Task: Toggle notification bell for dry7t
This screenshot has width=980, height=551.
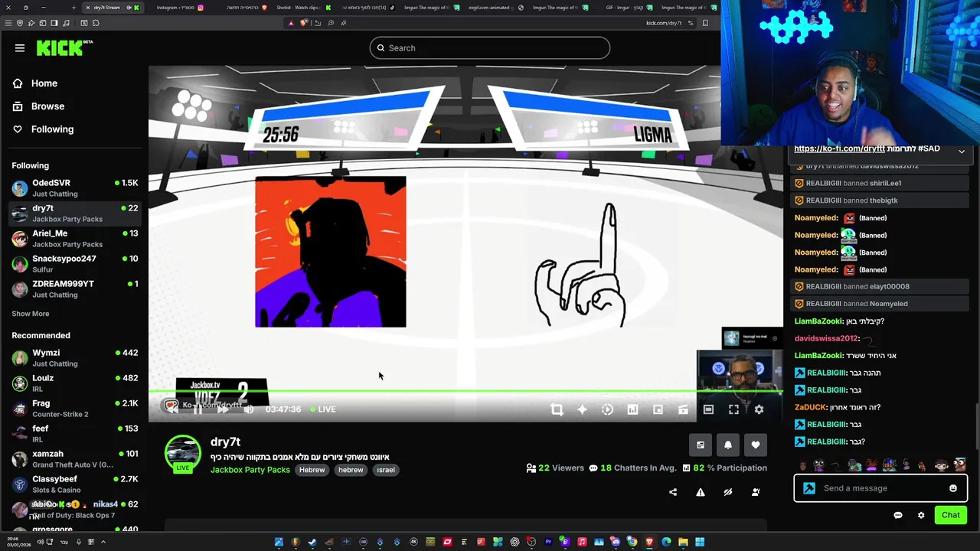Action: coord(727,445)
